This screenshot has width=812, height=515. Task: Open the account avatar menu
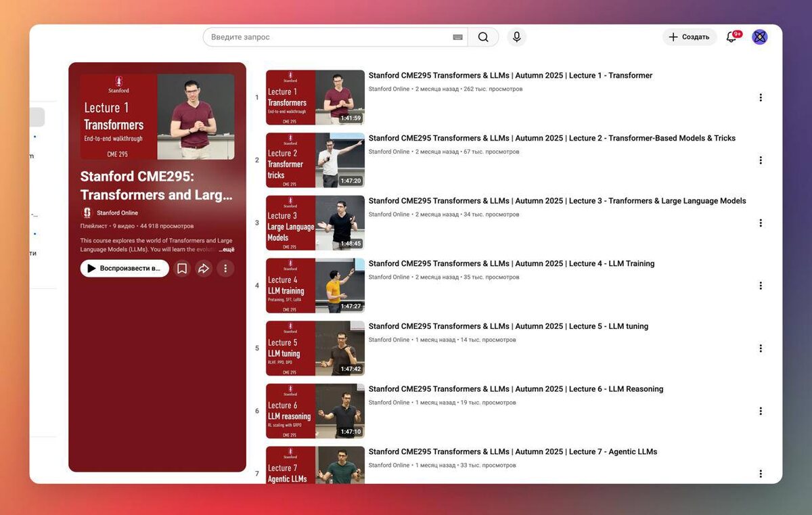click(x=760, y=37)
